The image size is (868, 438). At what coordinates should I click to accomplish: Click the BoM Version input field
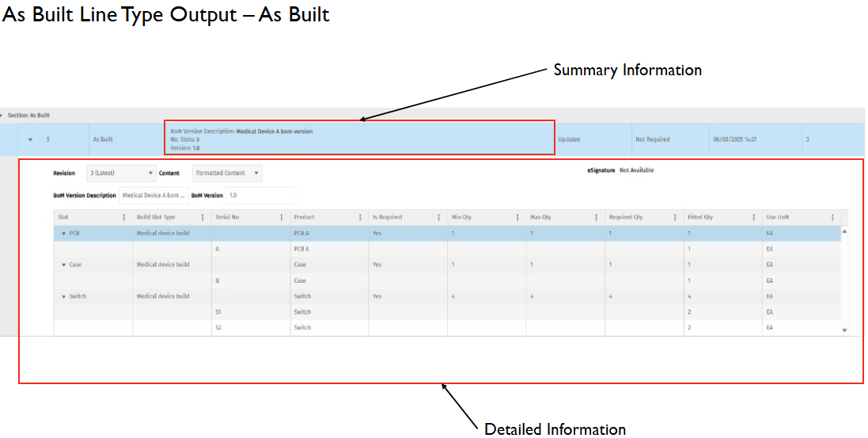[260, 196]
